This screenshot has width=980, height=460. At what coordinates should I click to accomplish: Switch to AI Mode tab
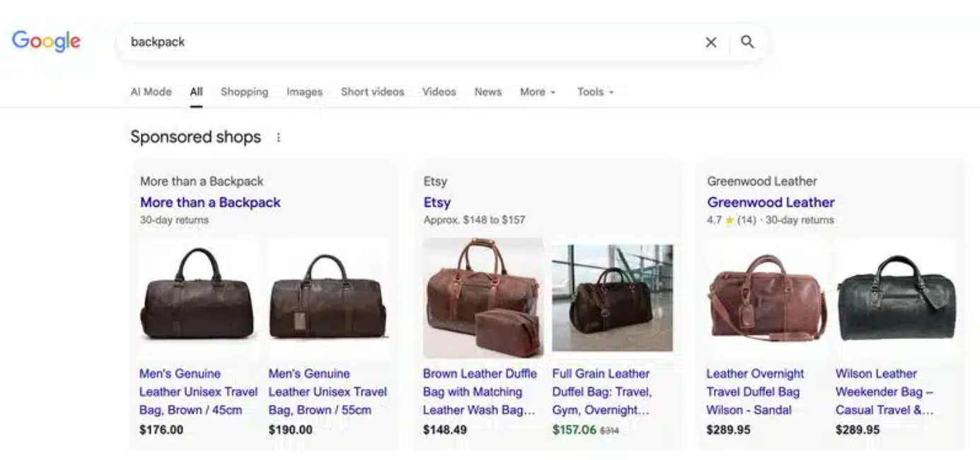[x=151, y=92]
